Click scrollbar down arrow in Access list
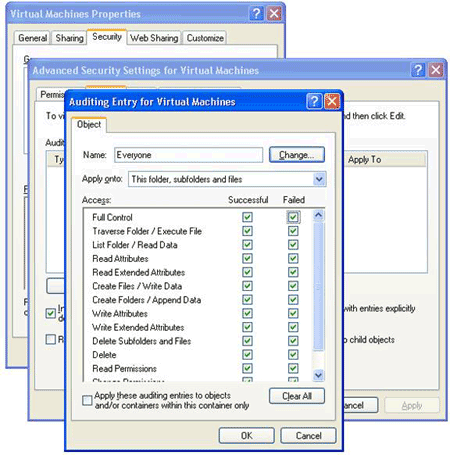This screenshot has height=455, width=450. click(318, 376)
